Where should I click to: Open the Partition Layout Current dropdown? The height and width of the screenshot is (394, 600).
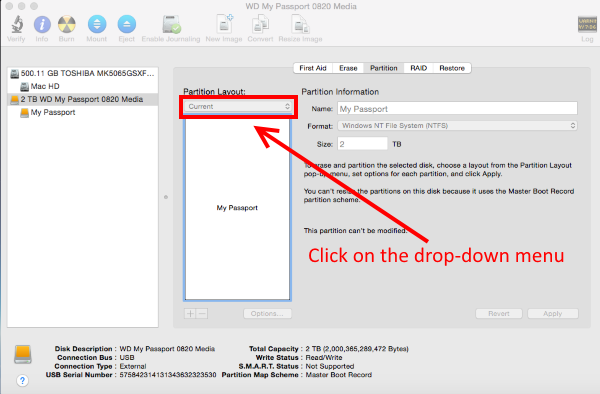[238, 106]
